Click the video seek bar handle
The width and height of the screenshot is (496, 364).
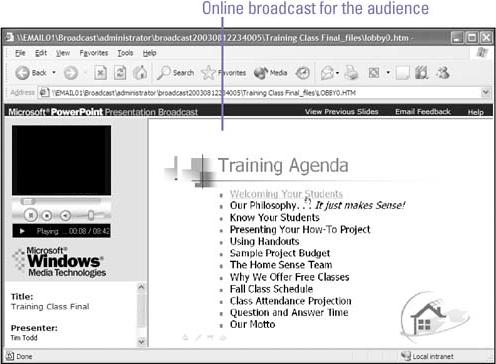(x=28, y=201)
